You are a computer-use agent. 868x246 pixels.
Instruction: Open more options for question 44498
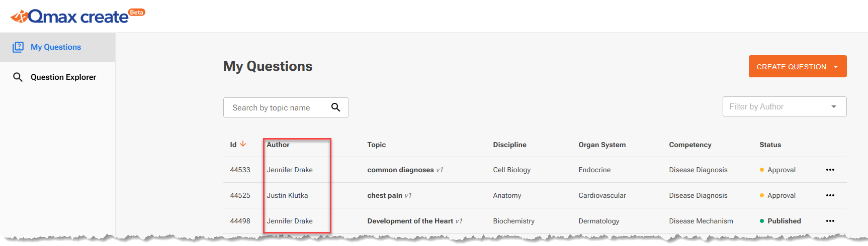pyautogui.click(x=830, y=221)
